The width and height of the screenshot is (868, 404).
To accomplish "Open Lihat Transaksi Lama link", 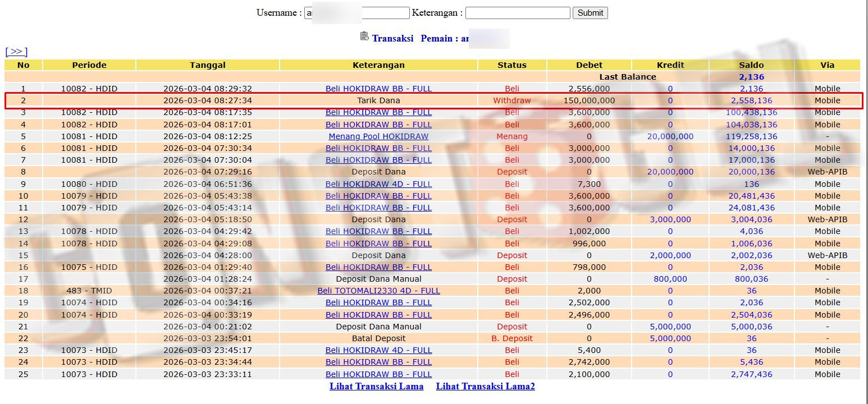I will (x=377, y=386).
